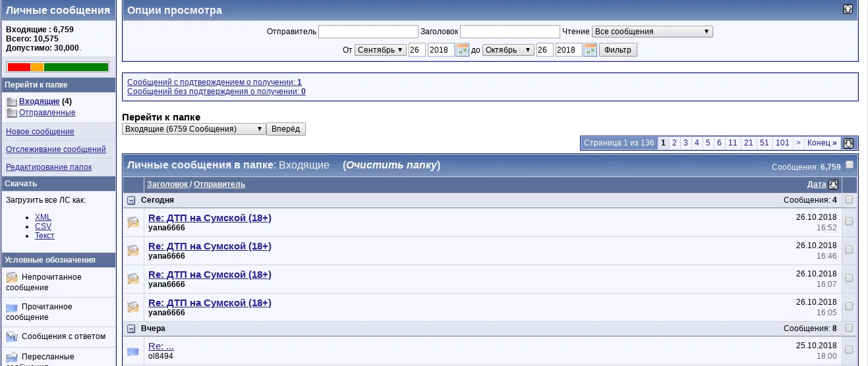Select checkbox for the ol8494 message
Image resolution: width=868 pixels, height=366 pixels.
pos(849,350)
